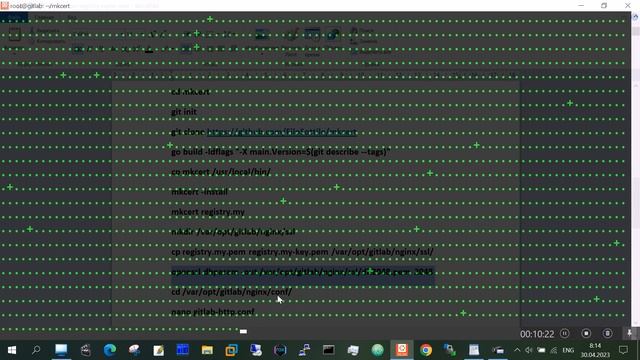
Task: Click the 'mkdir /var/opt/gitlab/nginx/ssl' line
Action: point(233,231)
